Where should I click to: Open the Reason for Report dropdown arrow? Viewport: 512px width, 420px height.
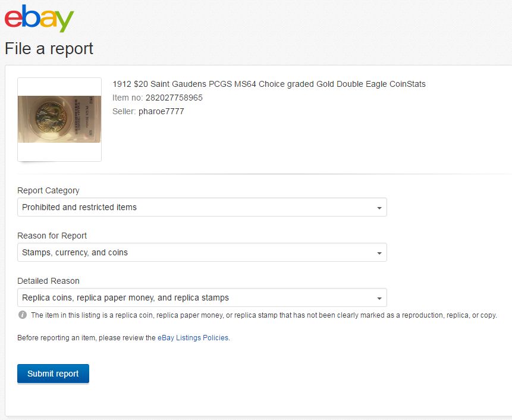coord(379,253)
